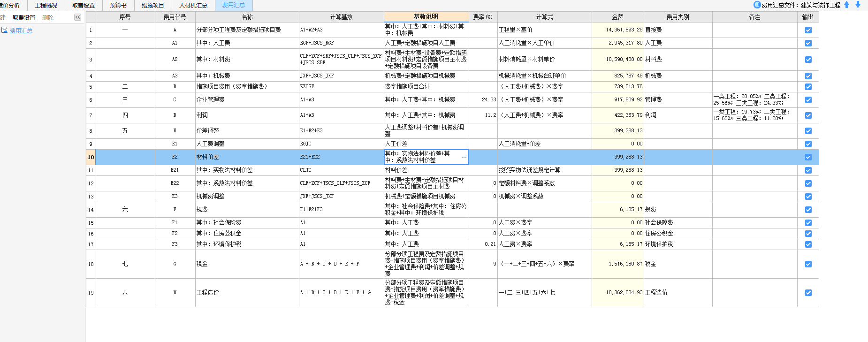
Task: Switch to the 措施项目 tab
Action: (153, 5)
